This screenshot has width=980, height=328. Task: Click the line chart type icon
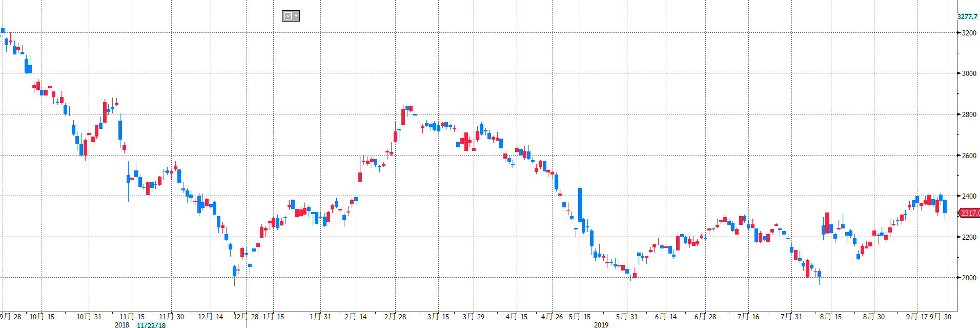tap(288, 16)
